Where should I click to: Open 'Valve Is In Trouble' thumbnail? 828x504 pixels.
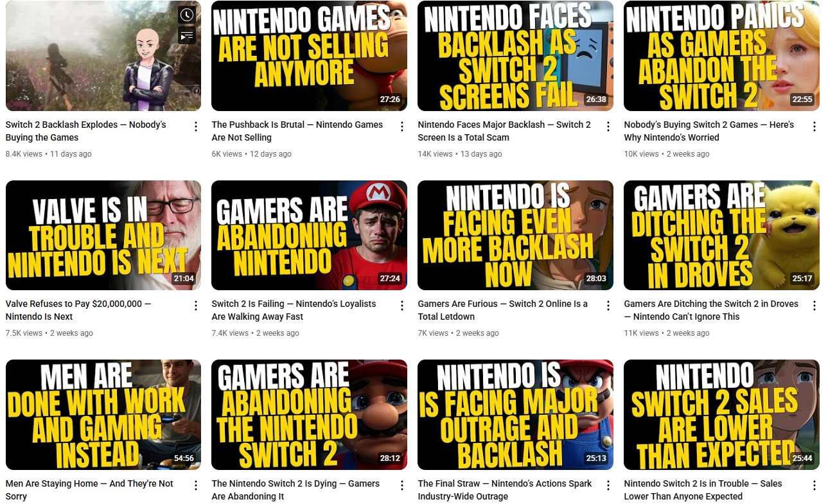point(103,235)
